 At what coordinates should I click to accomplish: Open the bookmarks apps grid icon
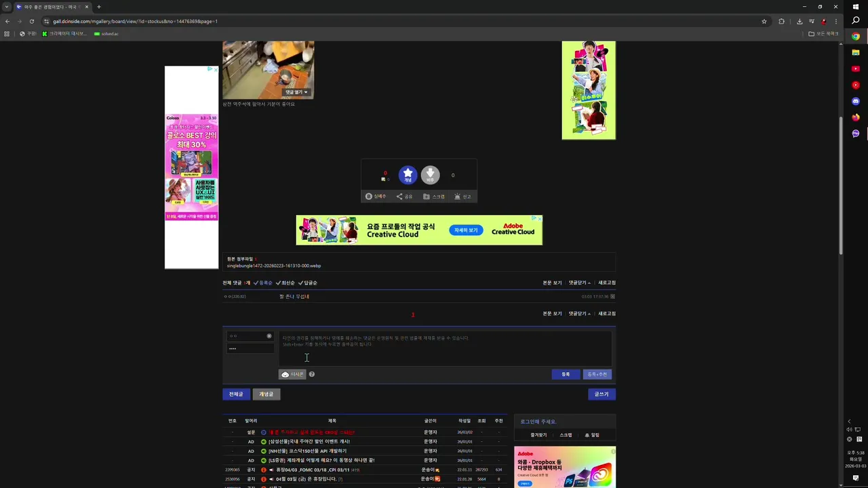pyautogui.click(x=7, y=33)
